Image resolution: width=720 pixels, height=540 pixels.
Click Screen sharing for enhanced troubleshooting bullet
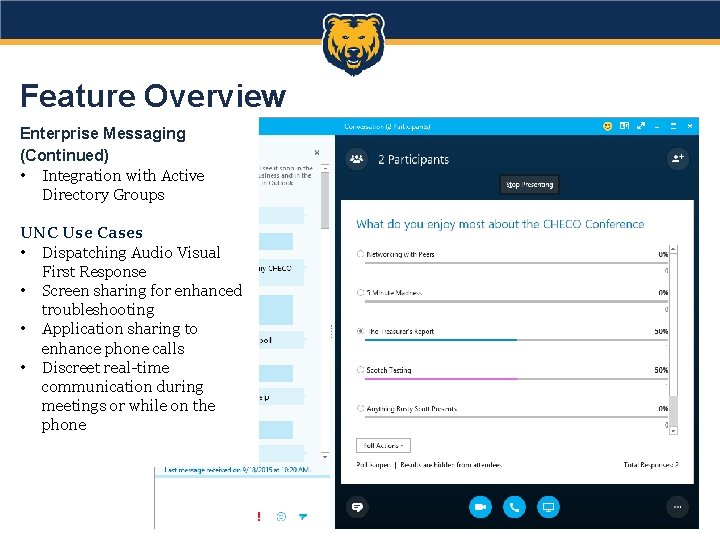pos(141,300)
